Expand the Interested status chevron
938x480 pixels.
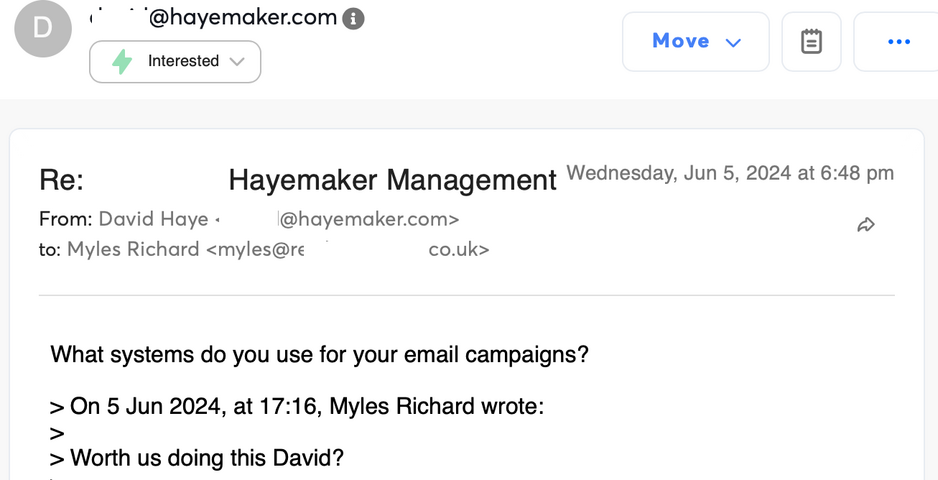pyautogui.click(x=237, y=61)
